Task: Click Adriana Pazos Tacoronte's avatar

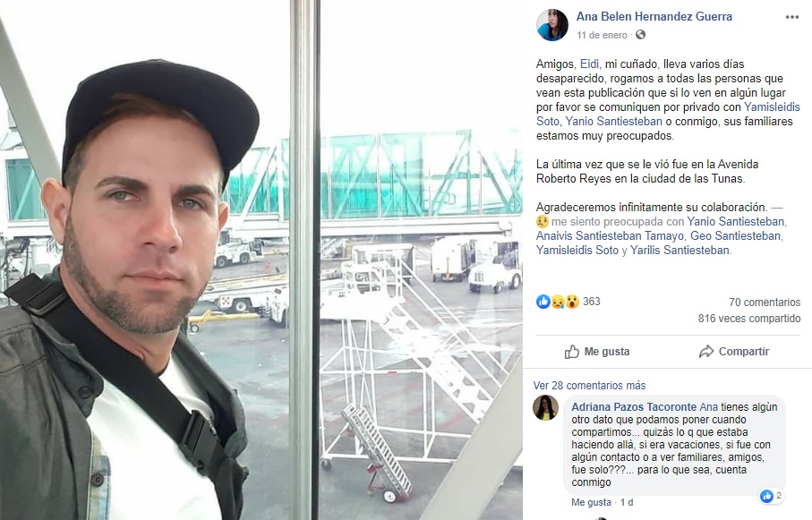Action: pos(546,407)
